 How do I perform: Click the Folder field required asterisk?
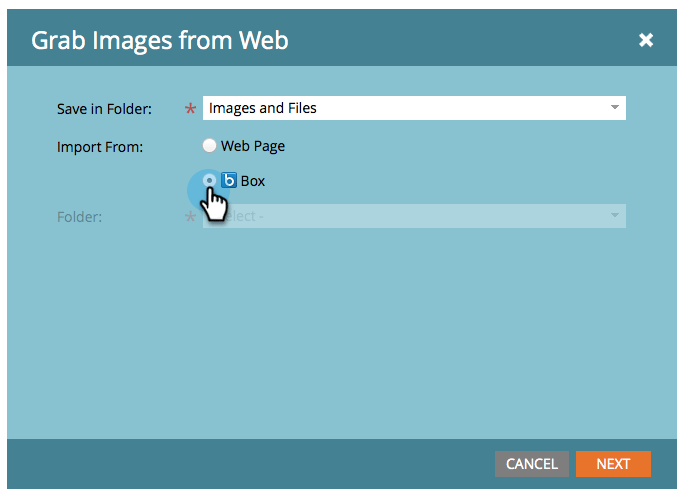190,217
